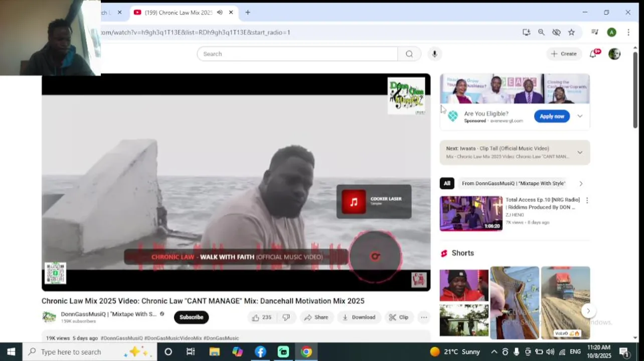The width and height of the screenshot is (644, 361).
Task: Click the COOKER LASER music card
Action: point(374,202)
